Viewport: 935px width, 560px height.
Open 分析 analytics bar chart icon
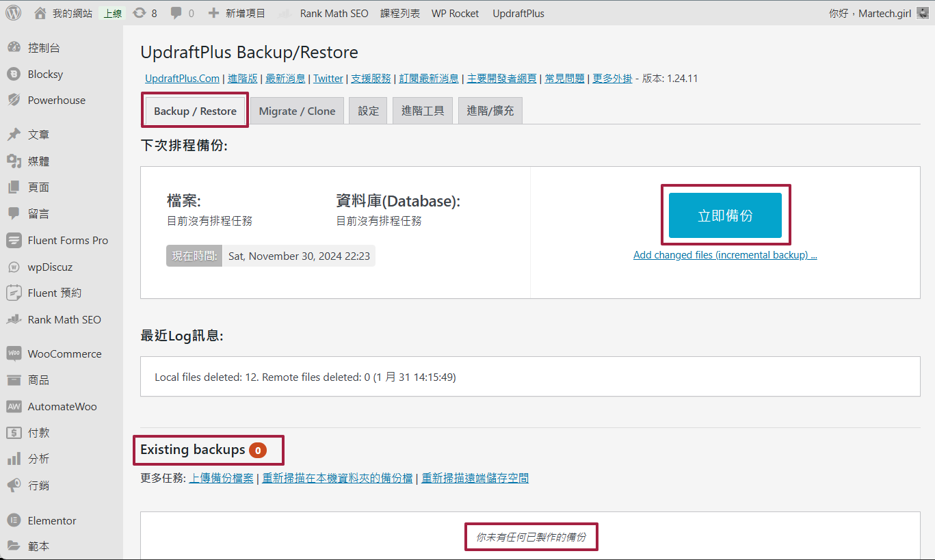tap(14, 459)
